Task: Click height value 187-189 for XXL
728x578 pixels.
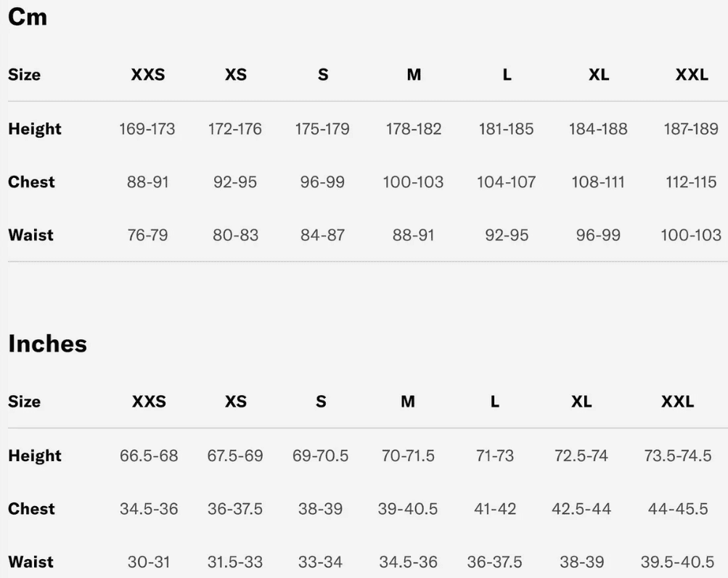Action: (691, 129)
